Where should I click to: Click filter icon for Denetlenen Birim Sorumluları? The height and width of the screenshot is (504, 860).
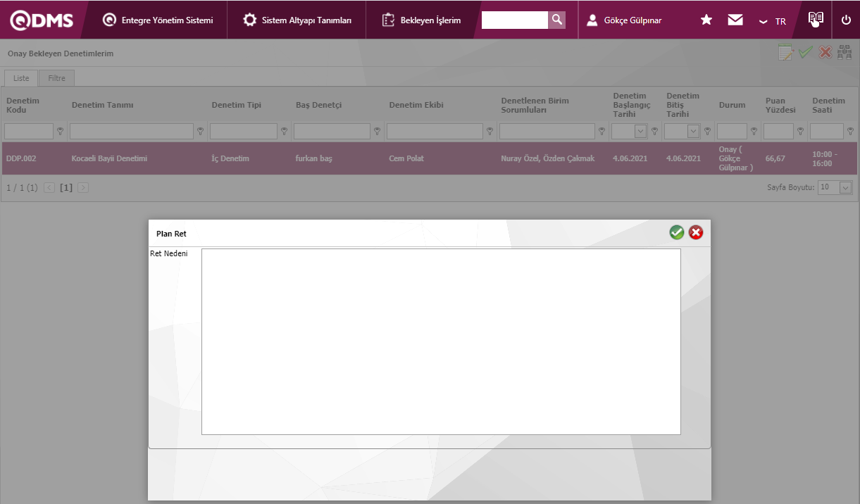[602, 131]
